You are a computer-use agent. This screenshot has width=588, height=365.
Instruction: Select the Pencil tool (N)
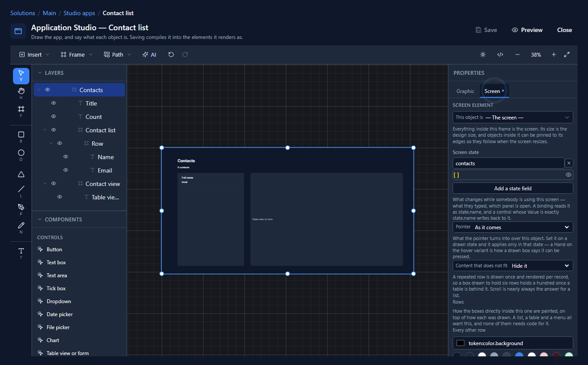point(21,227)
